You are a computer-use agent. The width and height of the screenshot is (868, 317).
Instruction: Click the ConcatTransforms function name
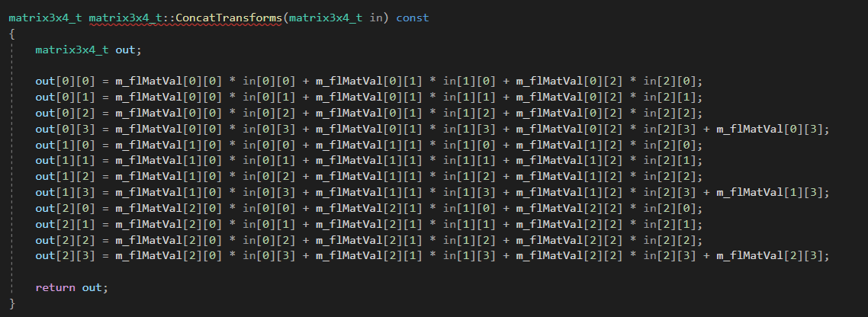point(229,18)
